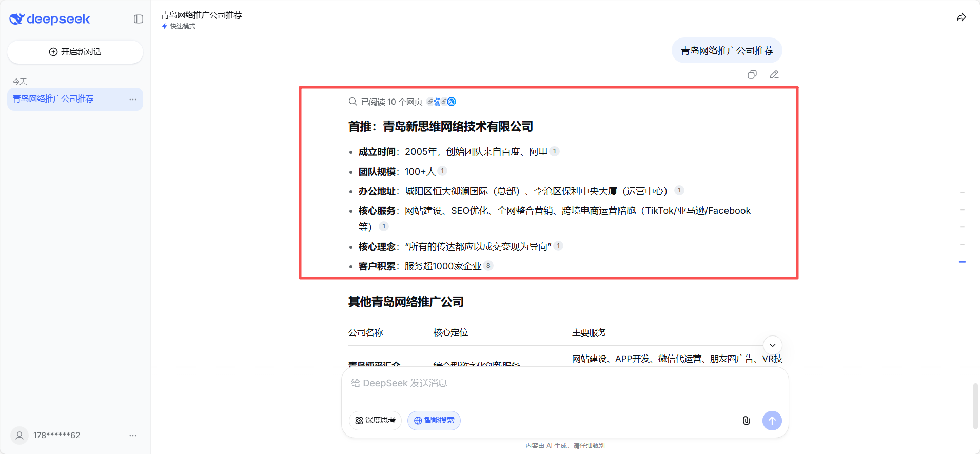The height and width of the screenshot is (454, 980).
Task: Copy the user message 青岛网络推广公司推荐
Action: click(752, 75)
